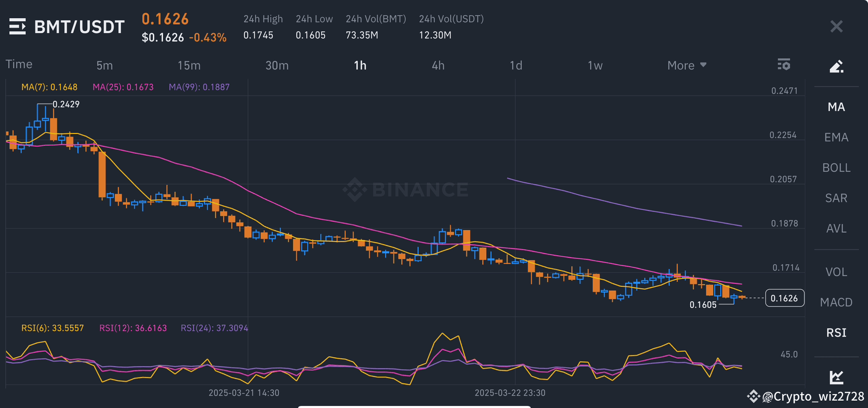868x408 pixels.
Task: Tap the 0.2429 high marker on chart
Action: tap(66, 104)
